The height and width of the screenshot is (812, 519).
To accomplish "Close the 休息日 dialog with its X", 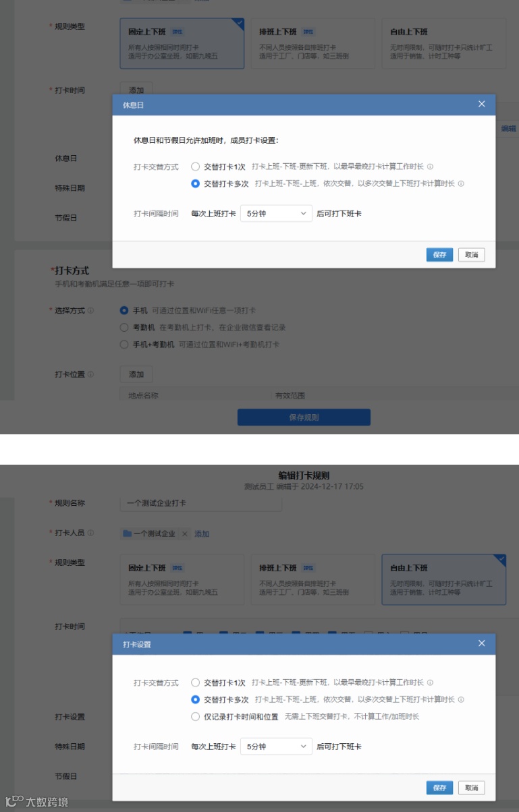I will [481, 105].
